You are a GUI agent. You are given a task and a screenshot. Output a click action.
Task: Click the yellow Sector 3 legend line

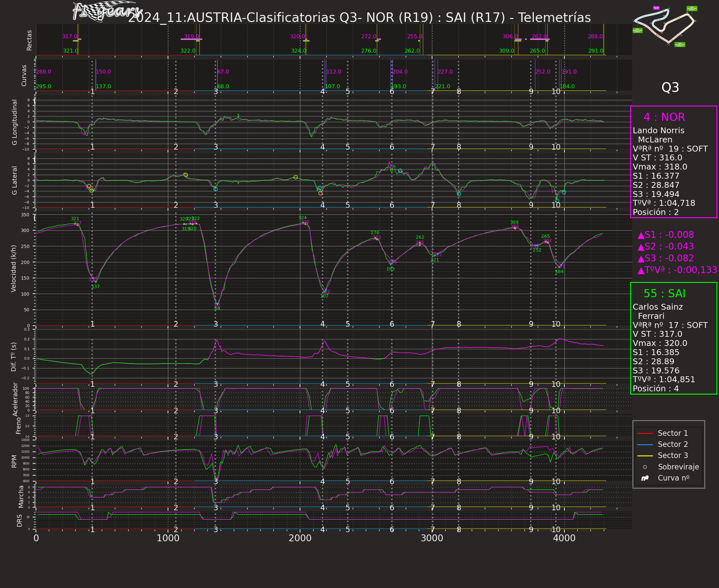point(645,456)
